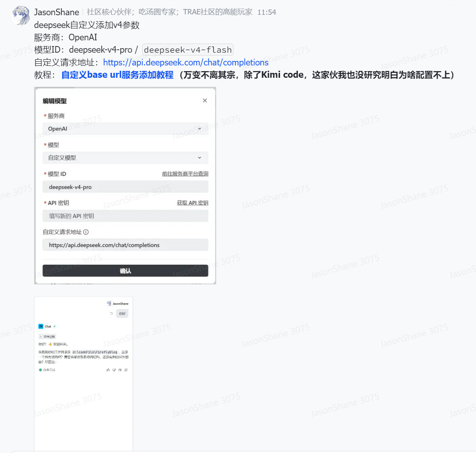Click the copy icon under chat reply
The width and height of the screenshot is (476, 453).
120,370
